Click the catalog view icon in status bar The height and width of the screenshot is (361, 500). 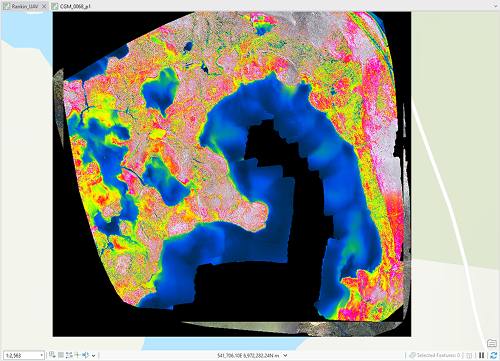pyautogui.click(x=469, y=355)
